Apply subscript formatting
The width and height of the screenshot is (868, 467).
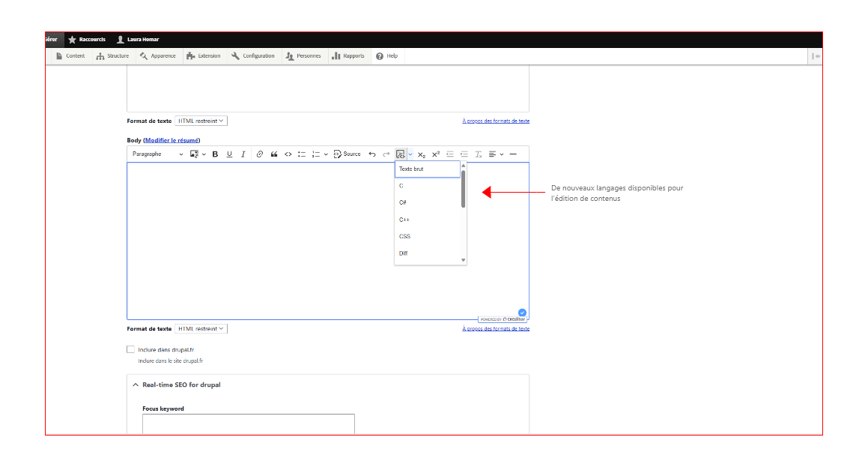[422, 154]
